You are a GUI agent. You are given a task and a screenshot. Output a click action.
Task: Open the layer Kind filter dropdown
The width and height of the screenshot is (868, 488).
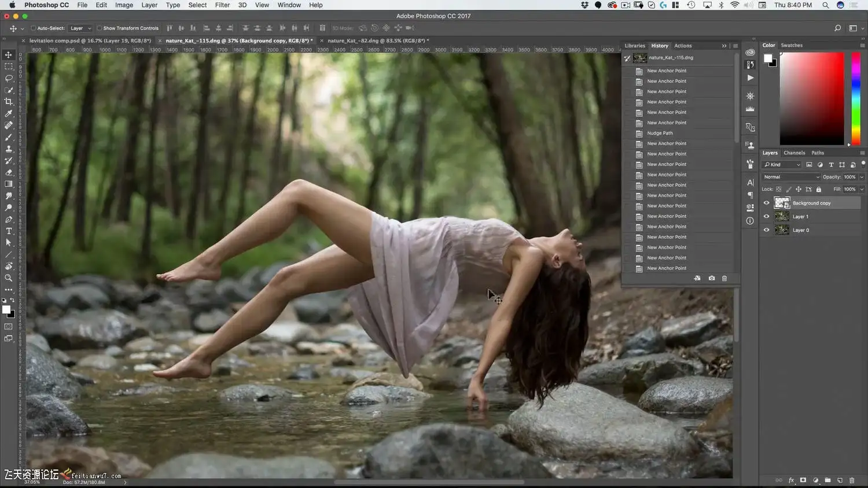[x=782, y=165]
